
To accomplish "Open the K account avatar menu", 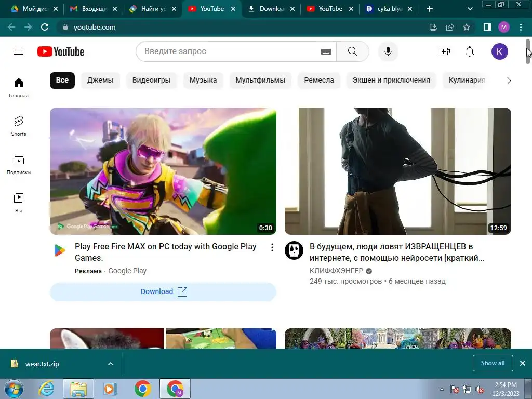I will pyautogui.click(x=499, y=51).
